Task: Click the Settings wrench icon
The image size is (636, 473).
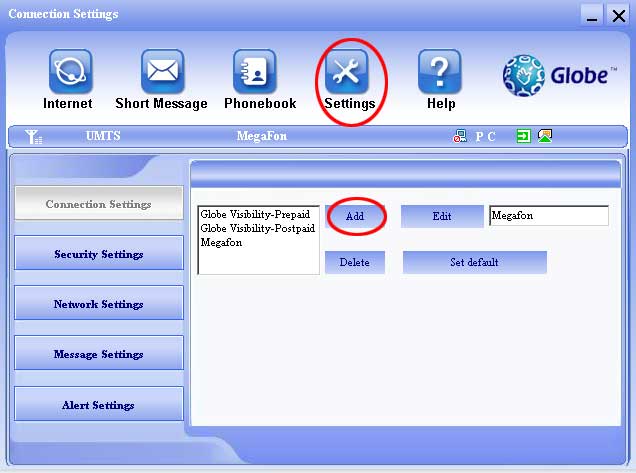Action: coord(347,72)
